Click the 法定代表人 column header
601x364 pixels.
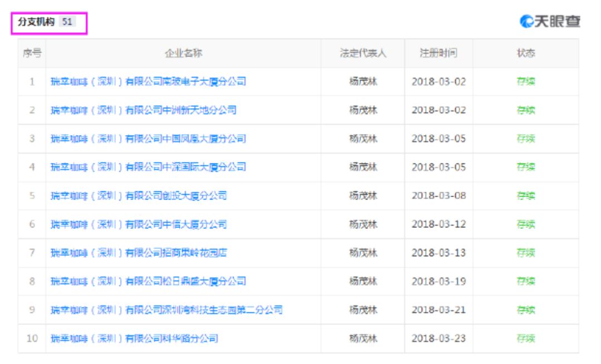363,53
